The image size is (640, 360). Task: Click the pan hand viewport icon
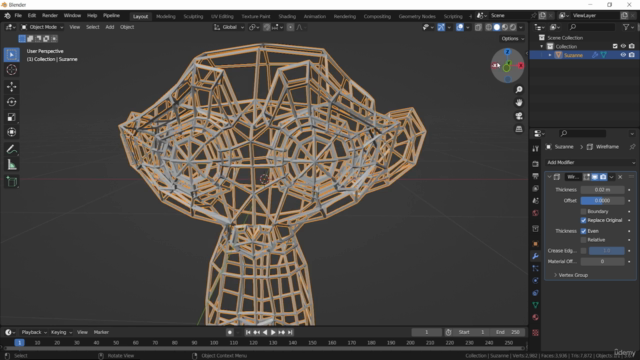519,102
